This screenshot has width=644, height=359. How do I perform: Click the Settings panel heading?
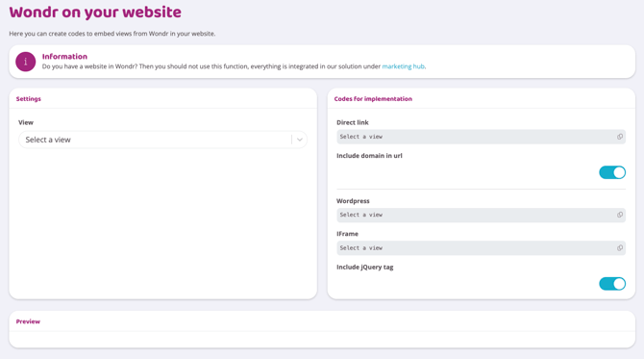(28, 99)
